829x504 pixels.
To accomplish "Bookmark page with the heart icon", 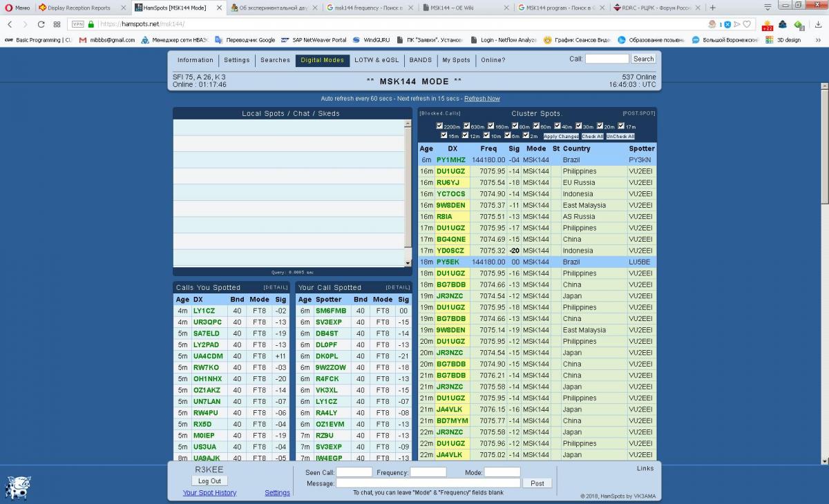I will (747, 24).
